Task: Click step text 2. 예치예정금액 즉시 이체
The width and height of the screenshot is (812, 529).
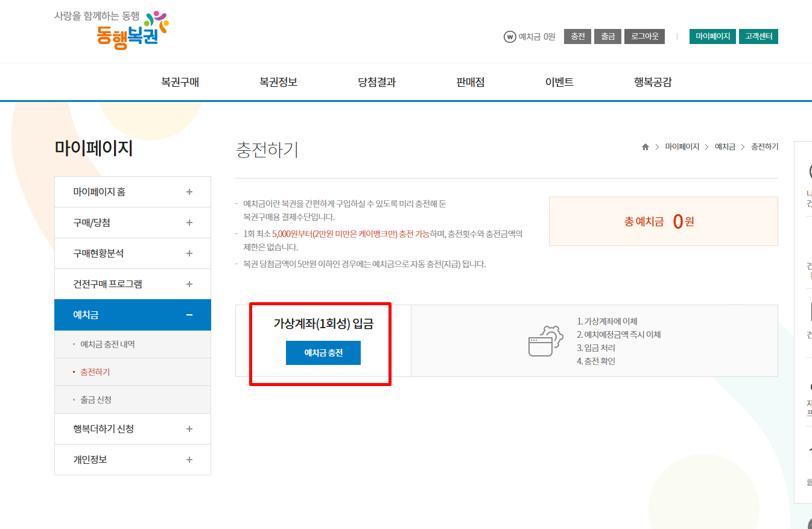Action: point(619,335)
